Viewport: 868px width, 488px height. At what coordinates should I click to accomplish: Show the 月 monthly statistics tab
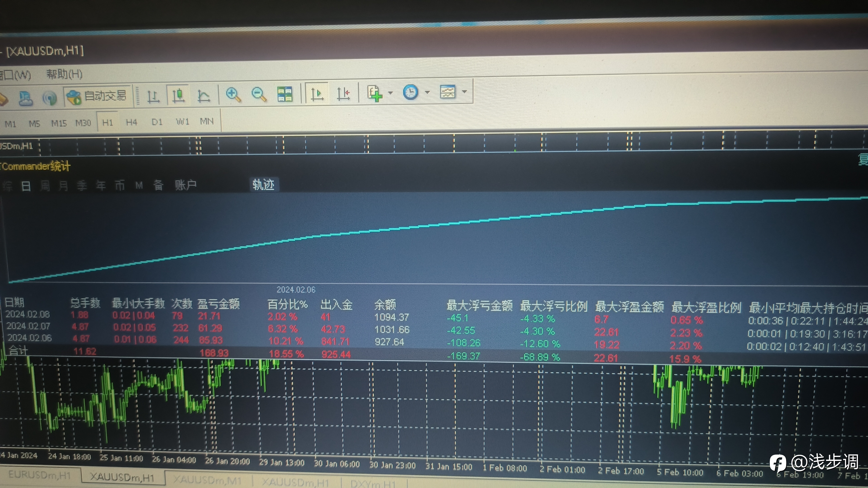[63, 185]
